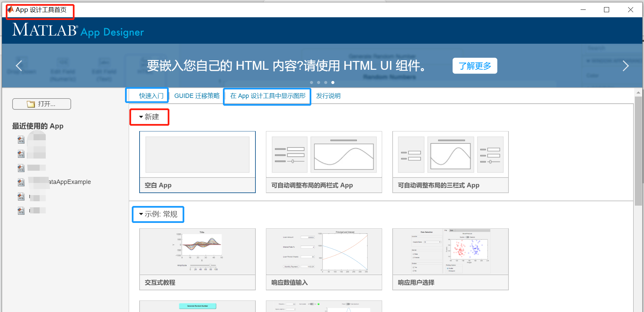Open the GUIDE 迁移策略 link
The width and height of the screenshot is (644, 312).
(197, 96)
